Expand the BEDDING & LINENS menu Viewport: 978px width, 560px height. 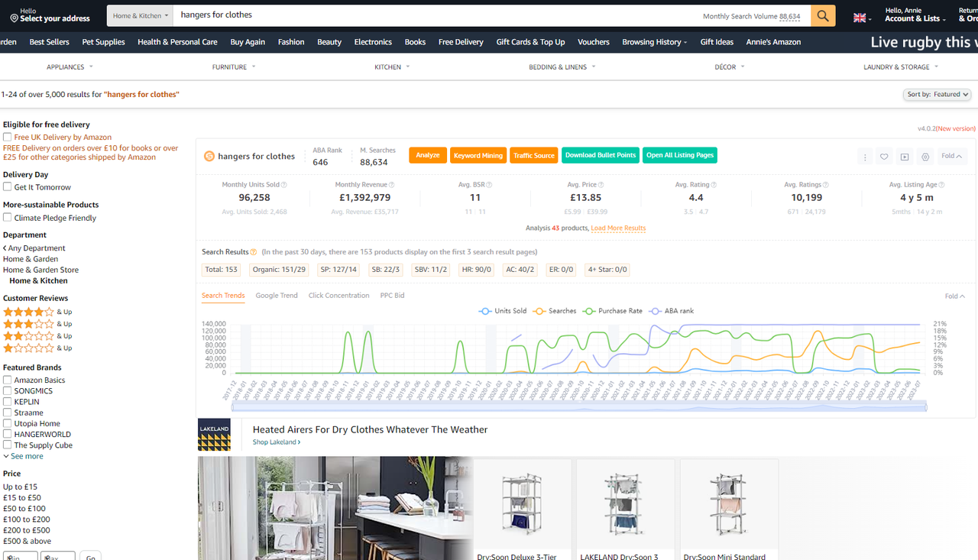[x=562, y=67]
